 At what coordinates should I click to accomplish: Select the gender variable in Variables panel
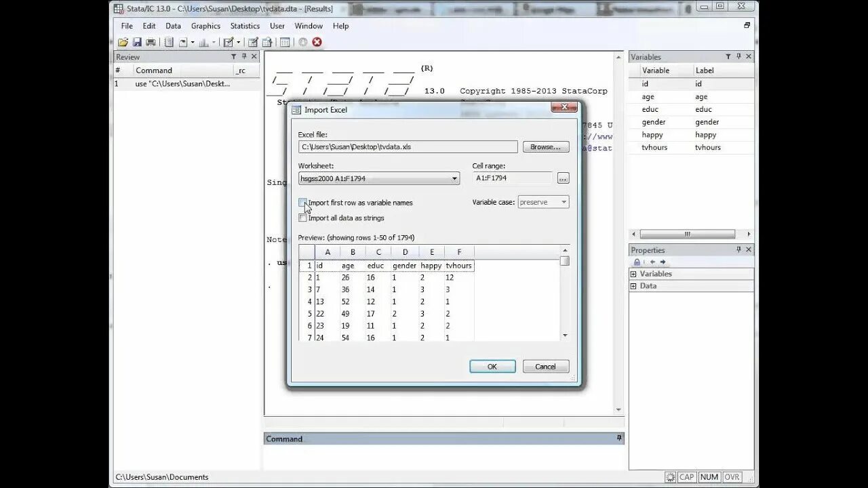(691, 122)
